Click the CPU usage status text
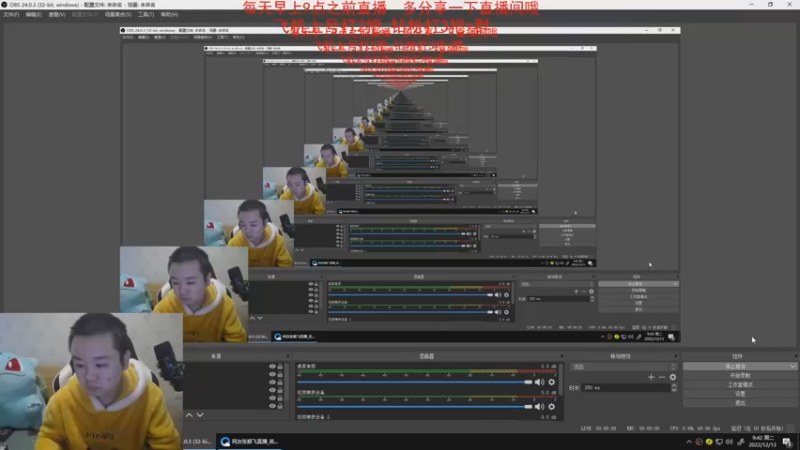800x450 pixels. pyautogui.click(x=696, y=429)
